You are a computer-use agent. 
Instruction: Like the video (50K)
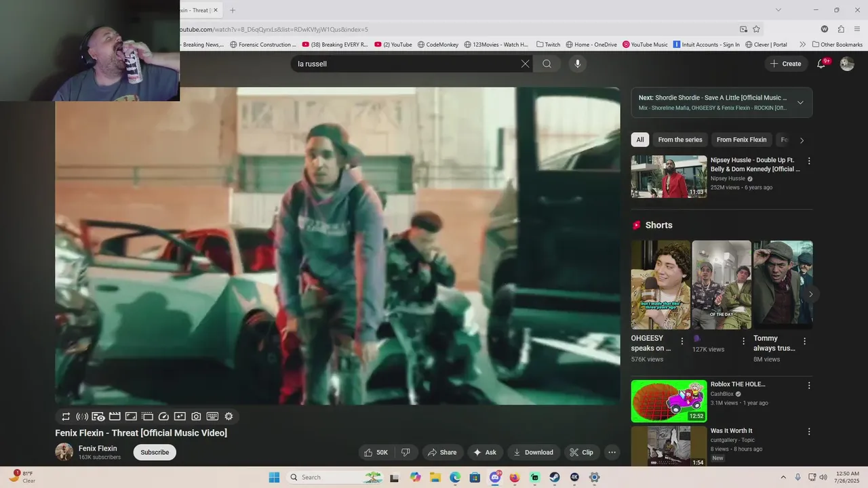(376, 452)
